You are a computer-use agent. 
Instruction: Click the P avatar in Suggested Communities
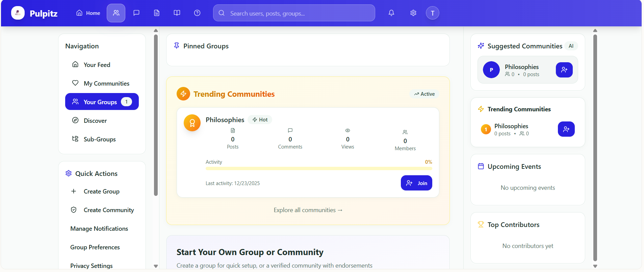click(x=491, y=70)
